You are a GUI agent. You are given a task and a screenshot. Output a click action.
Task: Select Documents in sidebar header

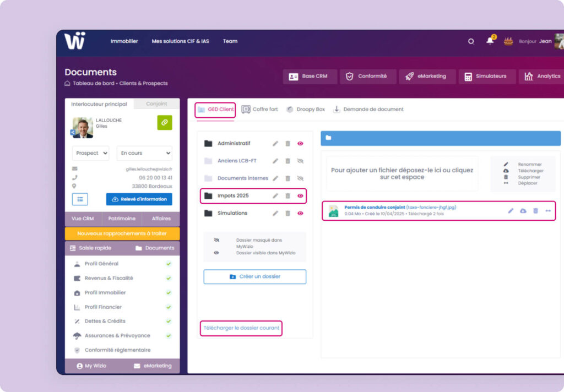pyautogui.click(x=155, y=248)
